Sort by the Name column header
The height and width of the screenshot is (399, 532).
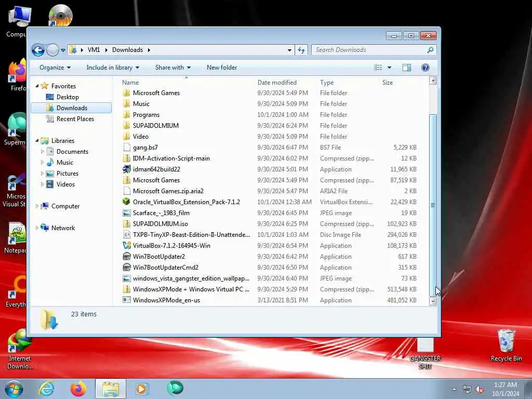[130, 83]
